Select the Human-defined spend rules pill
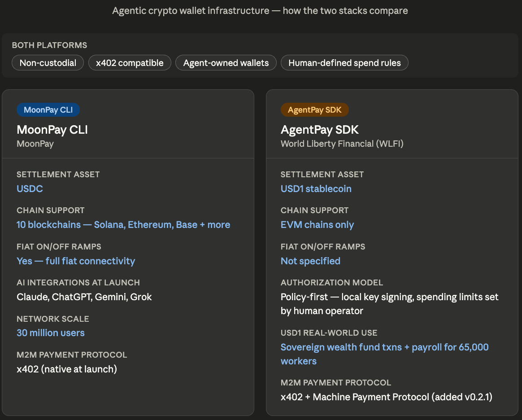 click(x=344, y=63)
